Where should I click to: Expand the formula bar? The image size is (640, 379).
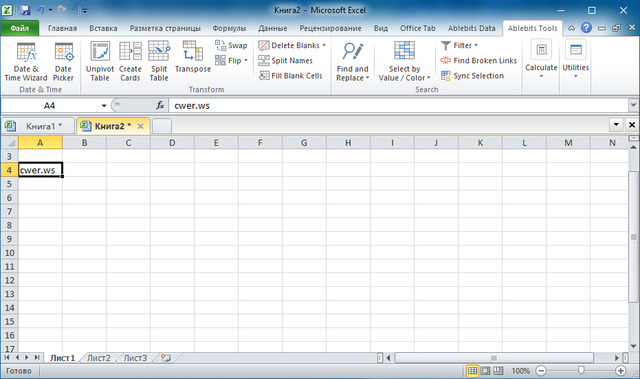pyautogui.click(x=633, y=106)
